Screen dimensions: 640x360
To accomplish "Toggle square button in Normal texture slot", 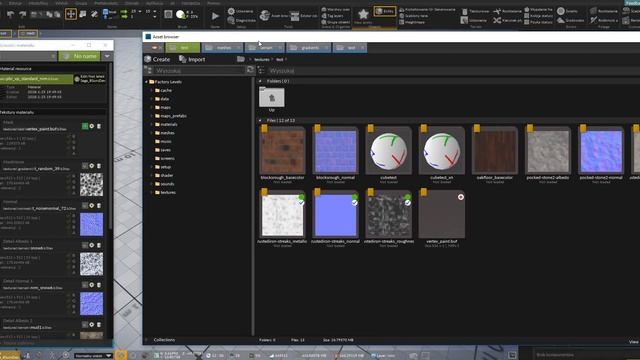I will pyautogui.click(x=85, y=205).
